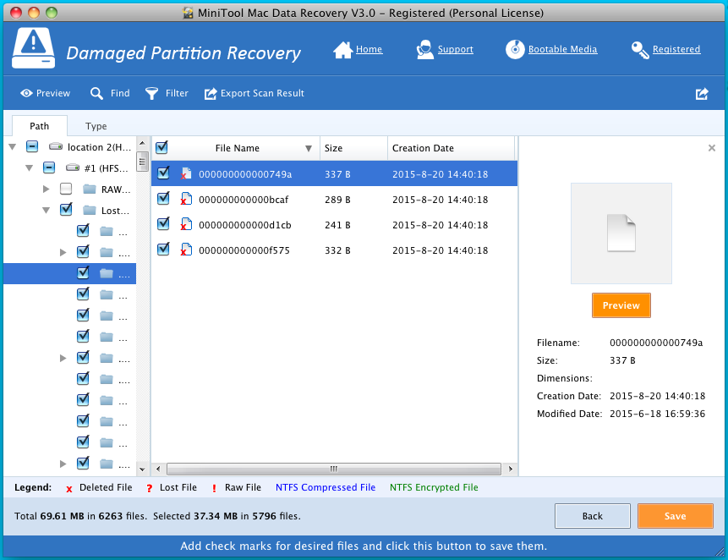Image resolution: width=728 pixels, height=560 pixels.
Task: Click the deleted file icon of 000000000000f575
Action: [186, 250]
